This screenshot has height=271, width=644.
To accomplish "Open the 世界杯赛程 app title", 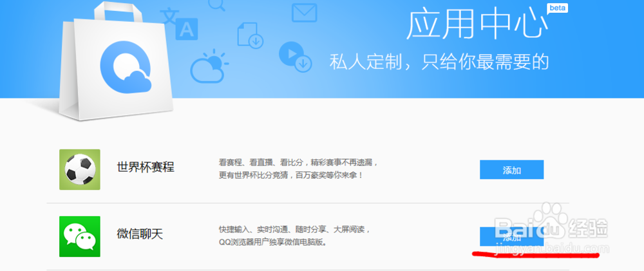I will [x=146, y=167].
